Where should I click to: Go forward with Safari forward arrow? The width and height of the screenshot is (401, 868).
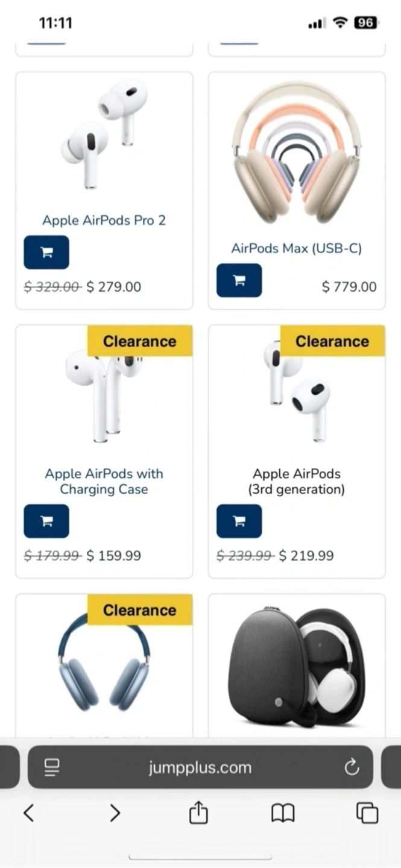coord(115,814)
